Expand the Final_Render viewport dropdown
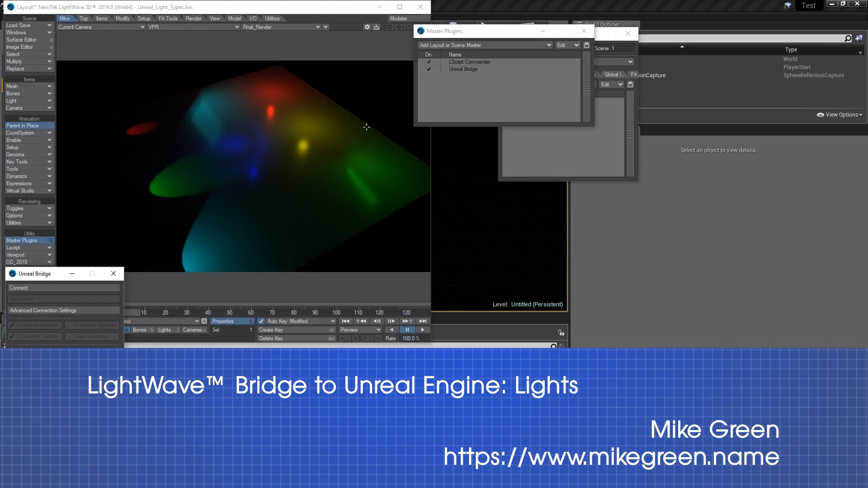The height and width of the screenshot is (488, 868). (x=318, y=27)
